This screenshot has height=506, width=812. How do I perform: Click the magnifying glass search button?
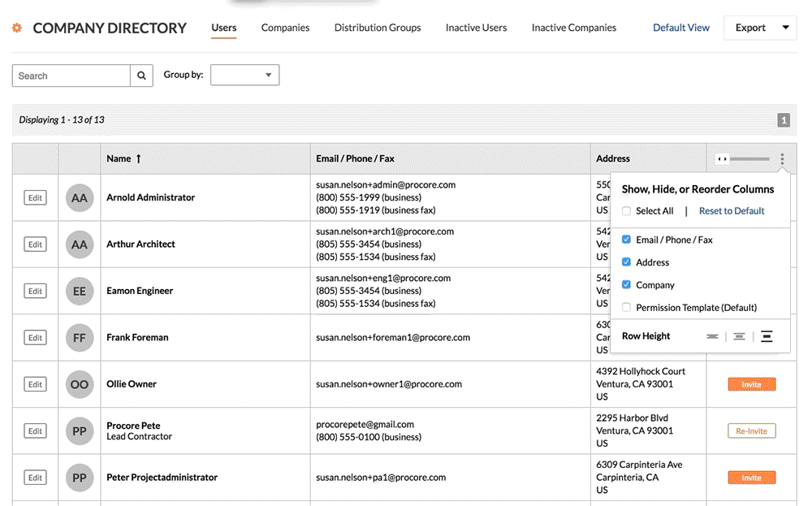tap(141, 76)
